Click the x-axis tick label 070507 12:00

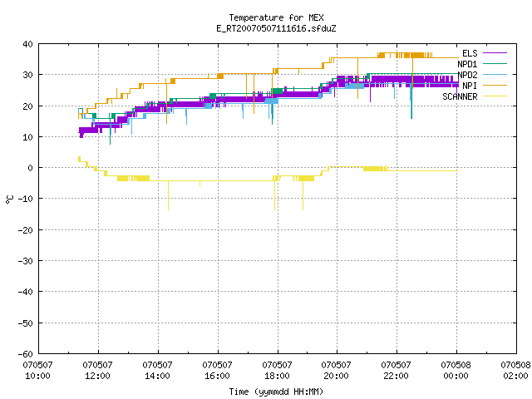point(98,371)
